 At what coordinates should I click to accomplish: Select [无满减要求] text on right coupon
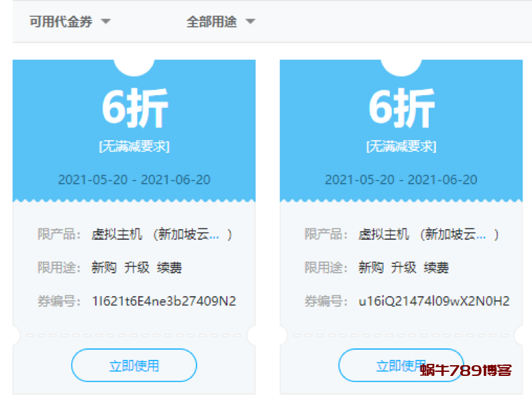[x=401, y=146]
